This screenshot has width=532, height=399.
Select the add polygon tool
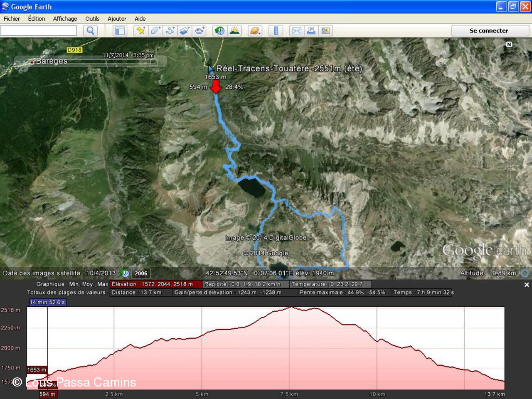(155, 31)
